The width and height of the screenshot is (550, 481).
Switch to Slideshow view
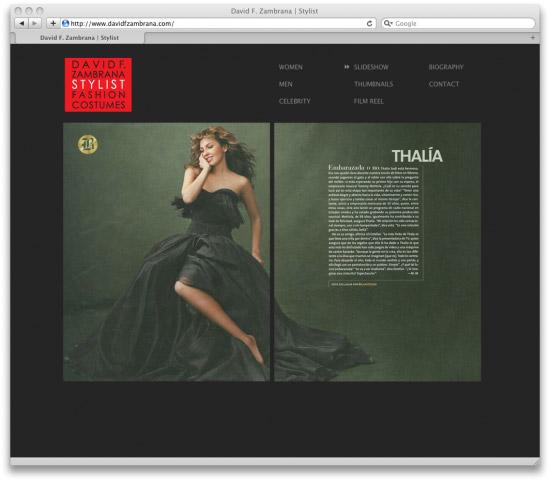[x=371, y=67]
